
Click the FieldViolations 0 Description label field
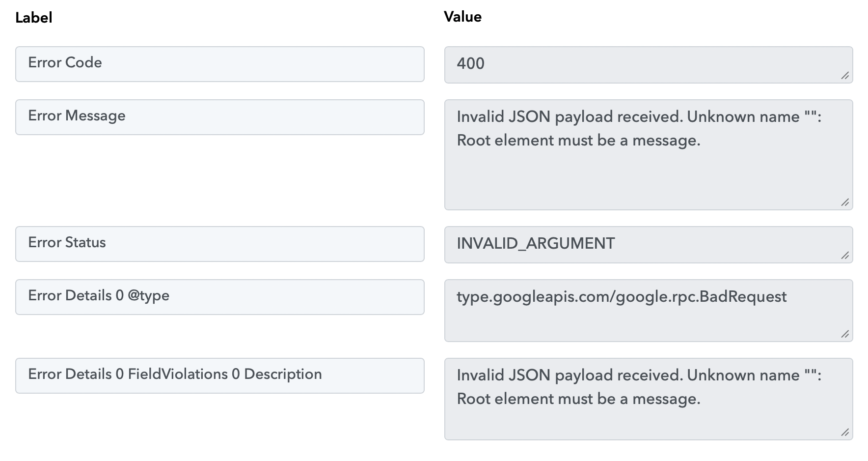point(220,376)
